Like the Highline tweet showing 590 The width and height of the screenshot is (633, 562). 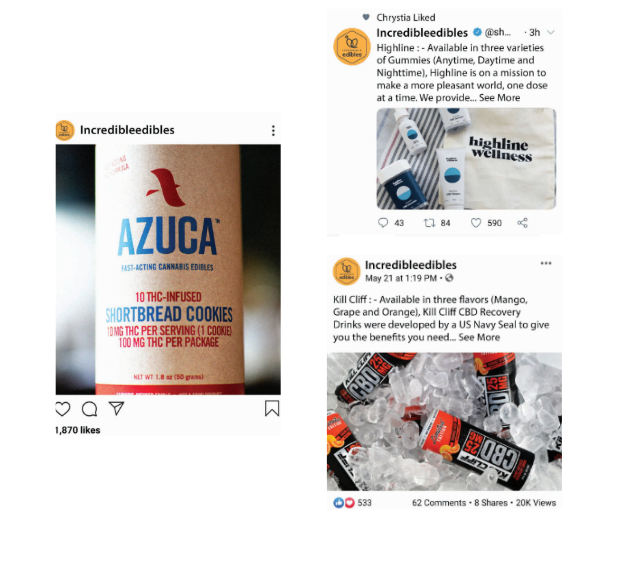pyautogui.click(x=476, y=223)
